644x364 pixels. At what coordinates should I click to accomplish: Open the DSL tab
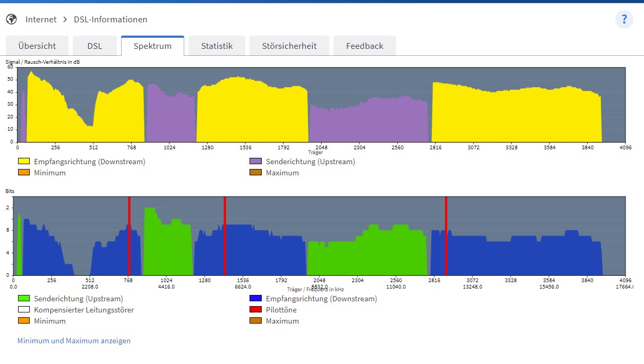pos(95,46)
